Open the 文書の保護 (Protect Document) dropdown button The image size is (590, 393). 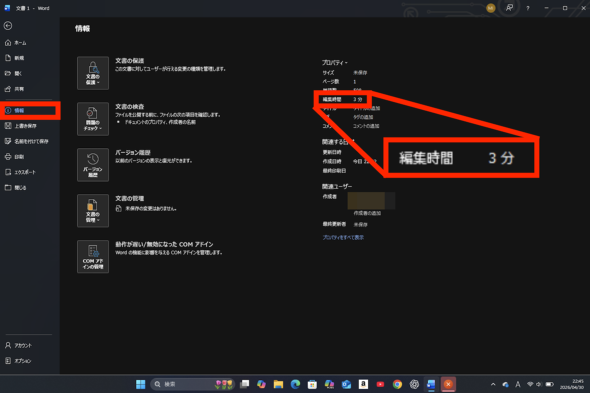tap(93, 73)
